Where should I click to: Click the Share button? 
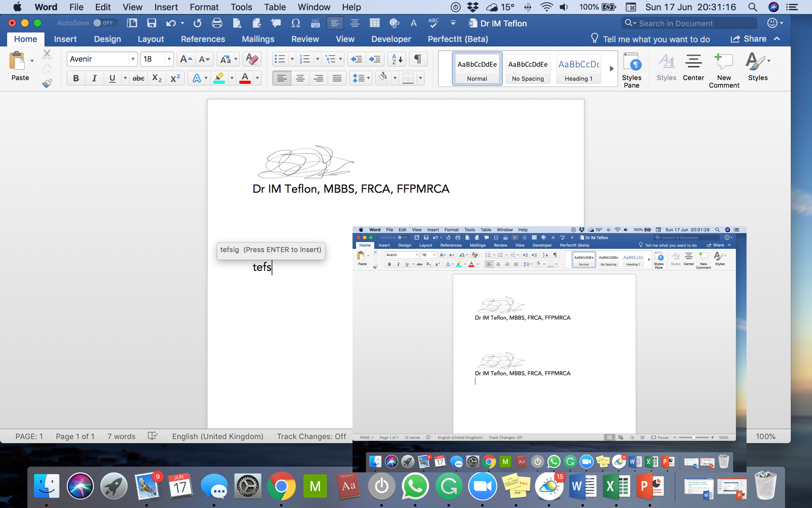[x=749, y=39]
